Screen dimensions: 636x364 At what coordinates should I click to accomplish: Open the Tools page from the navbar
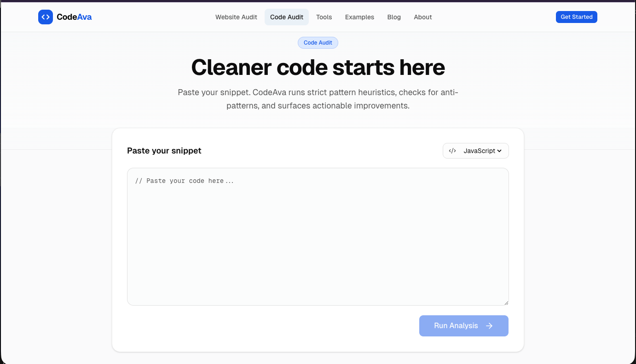pos(324,17)
